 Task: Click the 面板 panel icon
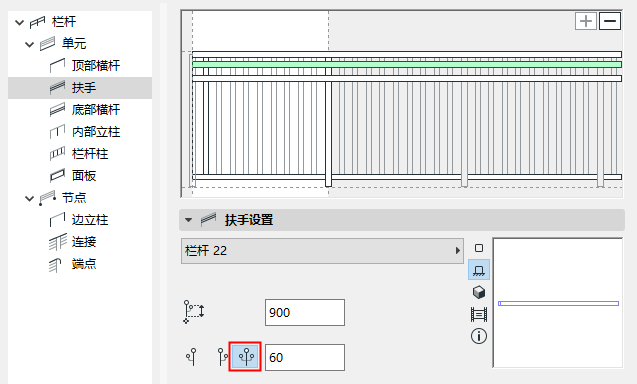tap(57, 176)
